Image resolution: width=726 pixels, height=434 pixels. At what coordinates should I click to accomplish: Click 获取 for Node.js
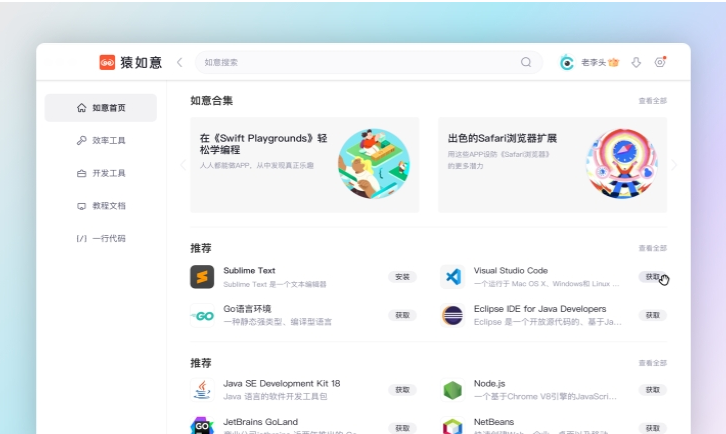point(652,390)
